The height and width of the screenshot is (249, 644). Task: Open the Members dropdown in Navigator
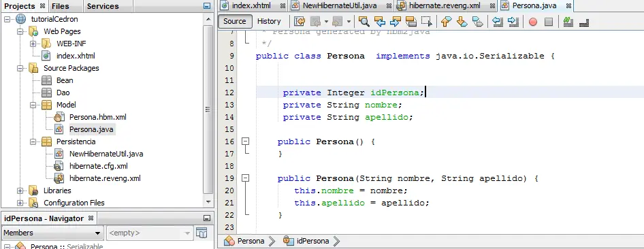coord(52,233)
